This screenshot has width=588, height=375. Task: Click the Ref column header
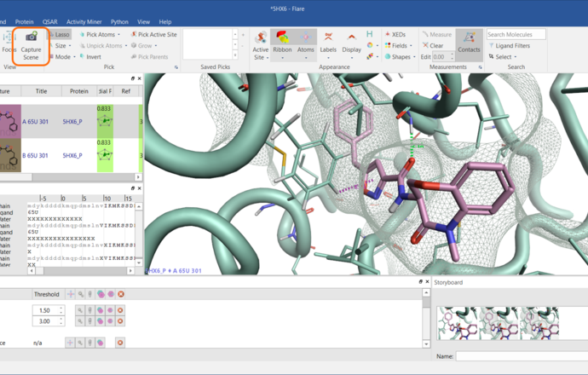(x=125, y=91)
